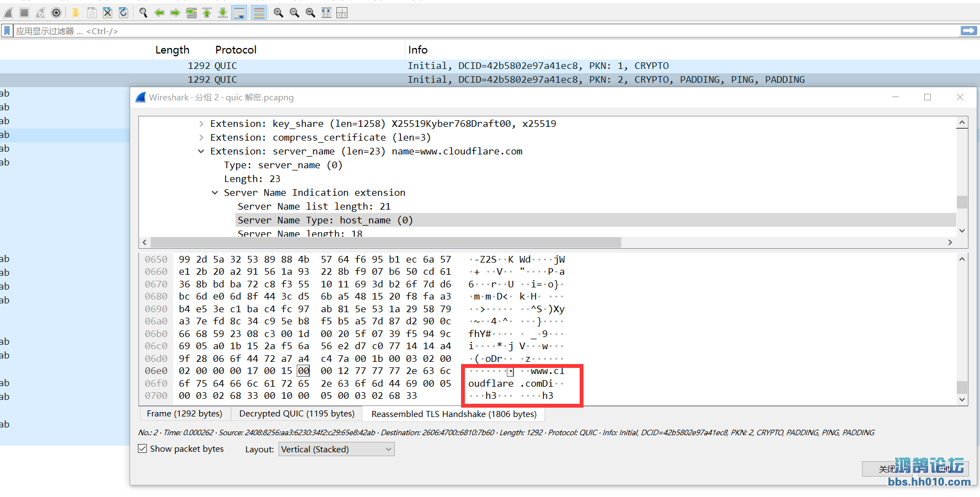Sort by the Protocol column header
This screenshot has width=980, height=497.
pos(236,50)
